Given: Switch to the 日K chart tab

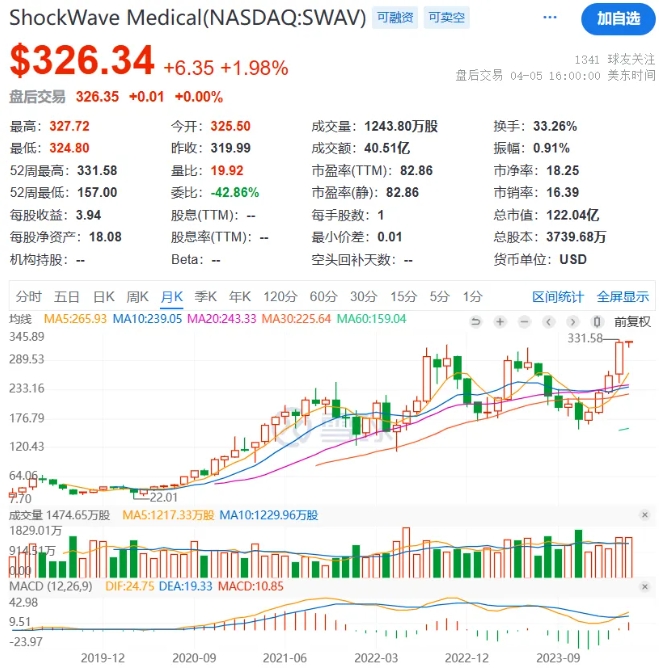Looking at the screenshot, I should (104, 297).
